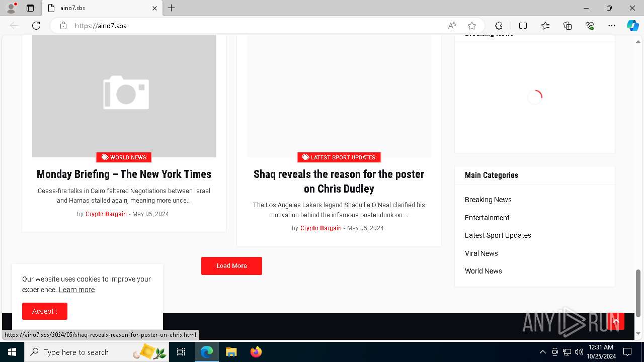644x362 pixels.
Task: View site information lock icon
Action: coord(63,26)
